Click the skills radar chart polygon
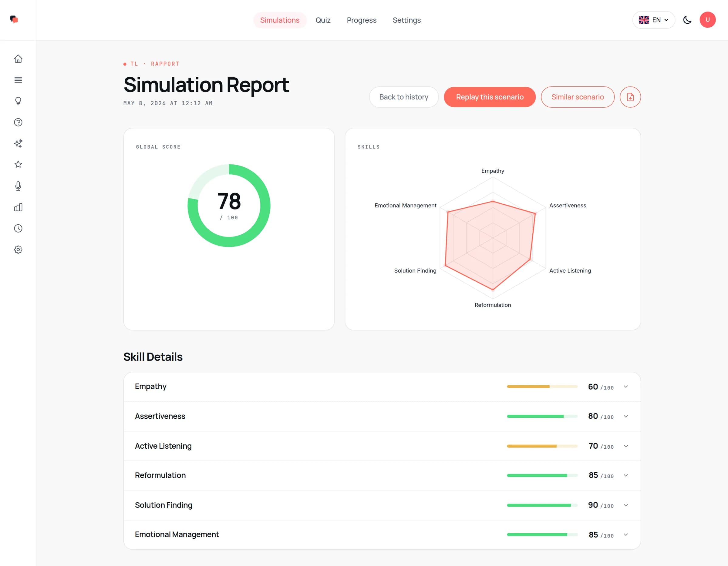The image size is (728, 566). tap(491, 245)
